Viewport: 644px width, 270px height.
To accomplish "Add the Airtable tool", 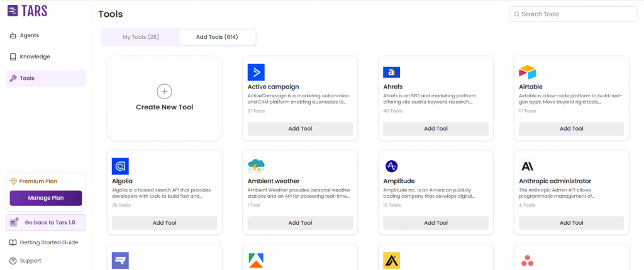I will (x=571, y=129).
